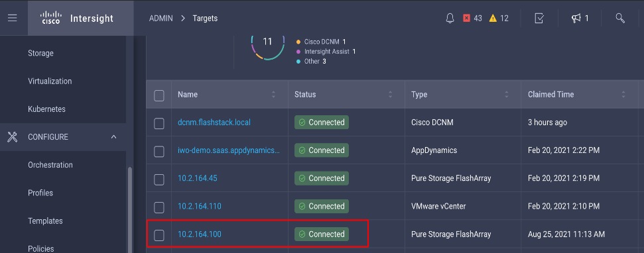Viewport: 644px width, 253px height.
Task: Click Connected status for dcnm.flashstack.local
Action: [322, 122]
